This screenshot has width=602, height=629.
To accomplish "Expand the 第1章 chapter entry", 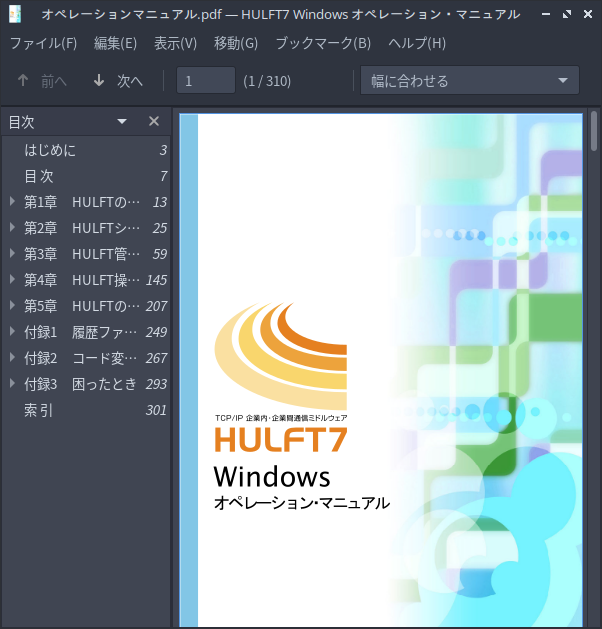I will pos(12,201).
